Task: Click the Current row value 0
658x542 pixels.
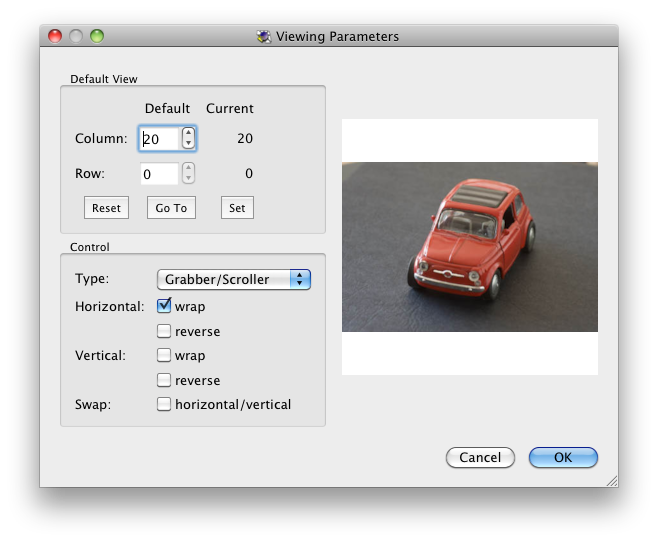Action: click(x=249, y=173)
